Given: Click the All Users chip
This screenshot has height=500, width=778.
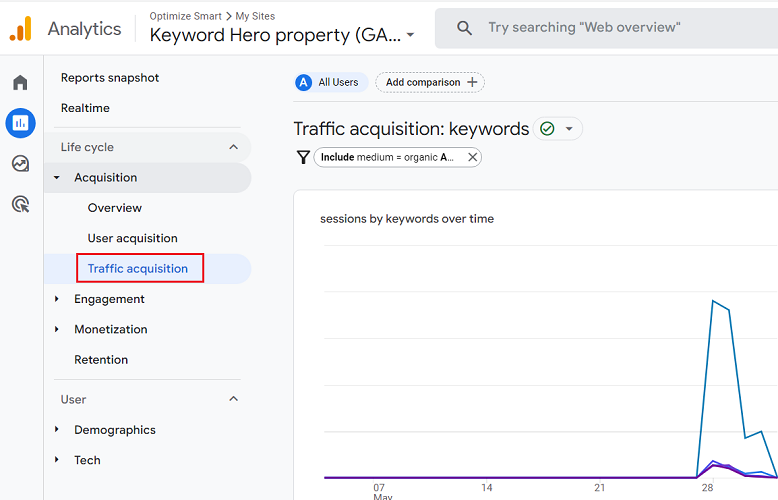Looking at the screenshot, I should click(331, 82).
